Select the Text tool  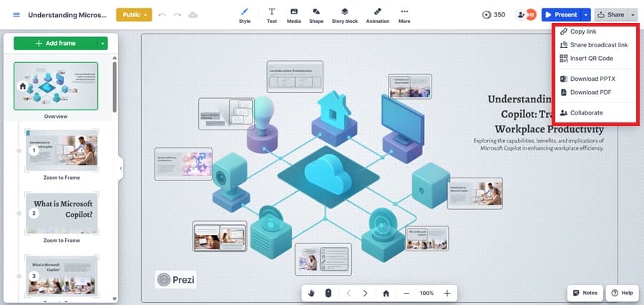tap(272, 15)
